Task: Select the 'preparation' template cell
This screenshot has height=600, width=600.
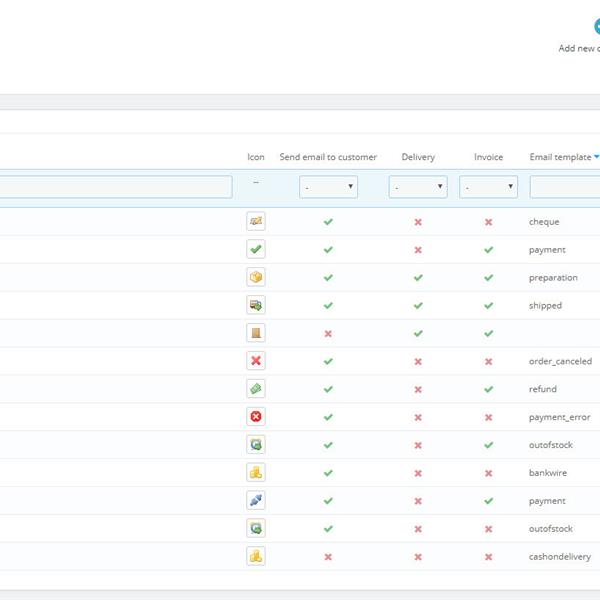Action: click(x=553, y=278)
